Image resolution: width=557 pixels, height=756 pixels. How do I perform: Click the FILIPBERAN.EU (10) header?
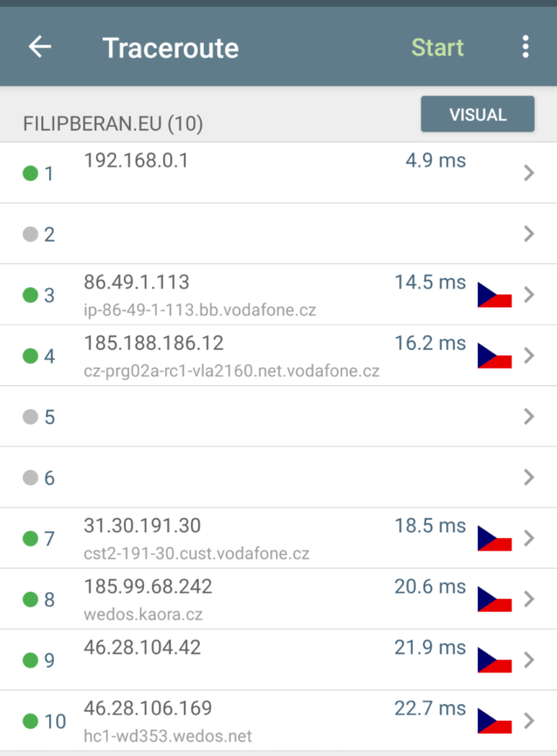click(x=113, y=123)
